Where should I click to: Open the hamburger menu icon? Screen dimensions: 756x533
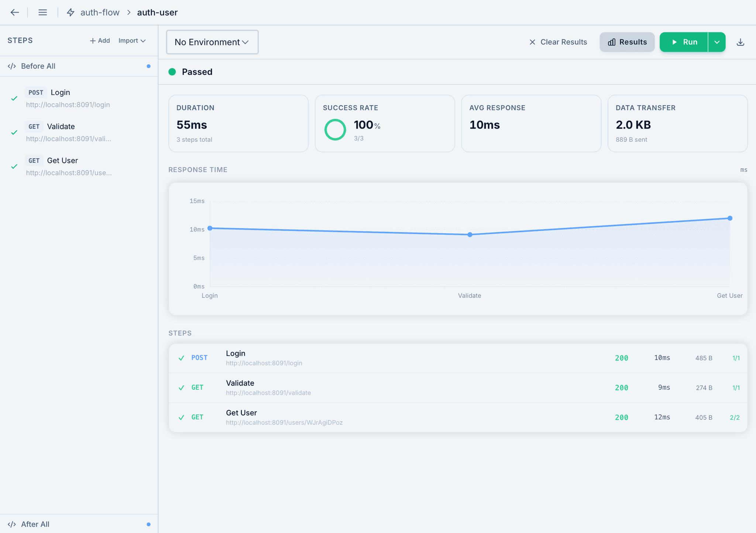(43, 12)
